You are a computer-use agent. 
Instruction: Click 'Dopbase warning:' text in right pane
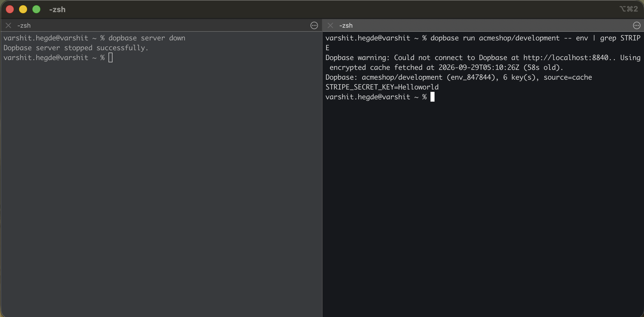(358, 58)
